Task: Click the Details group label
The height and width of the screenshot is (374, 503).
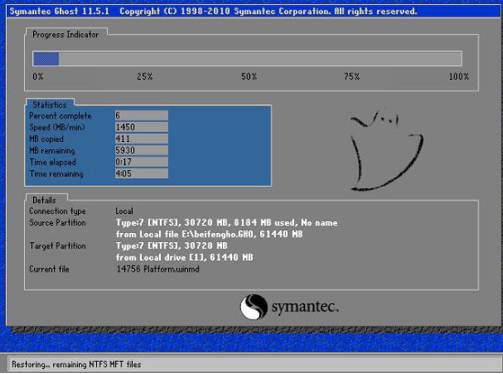Action: pos(44,200)
